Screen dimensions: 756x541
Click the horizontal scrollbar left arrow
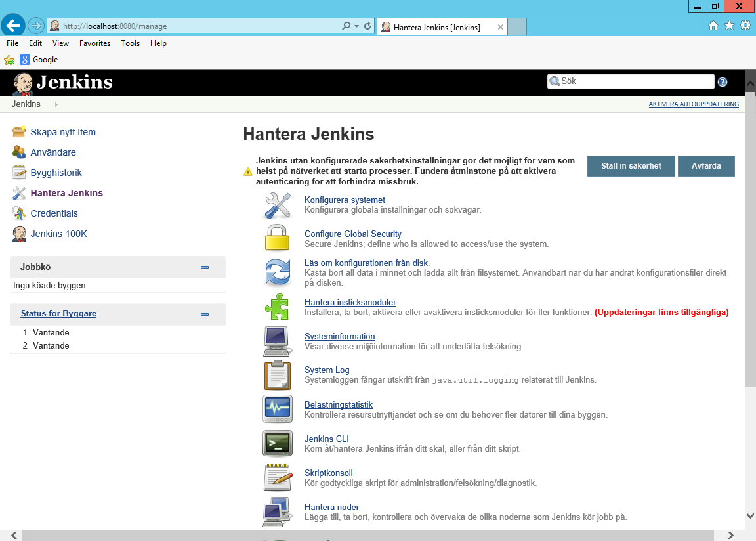click(x=14, y=535)
